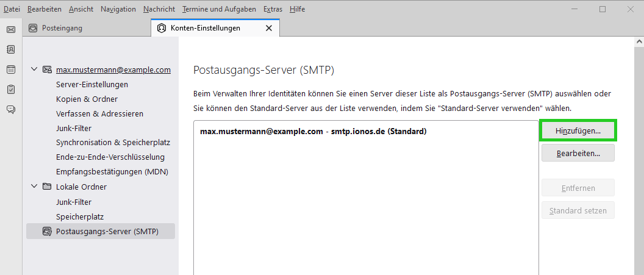Select Lokale Ordner in the tree
Screen dimensions: 644x275
(x=81, y=187)
